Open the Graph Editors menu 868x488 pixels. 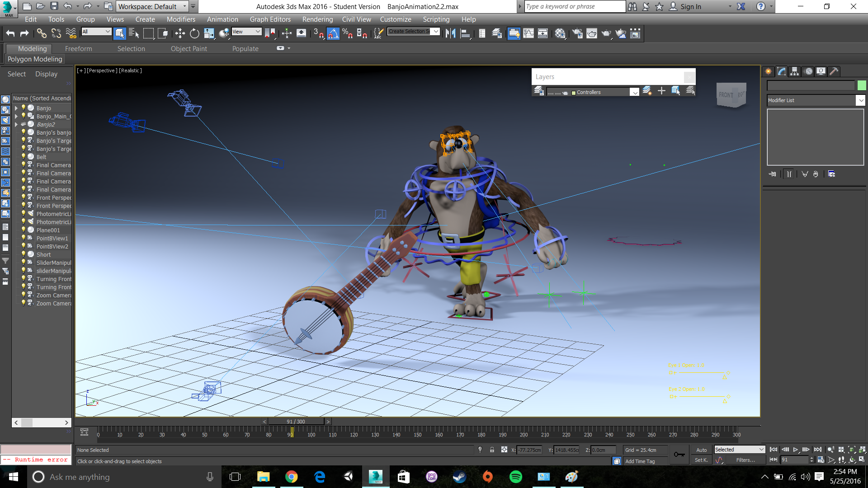(x=270, y=19)
